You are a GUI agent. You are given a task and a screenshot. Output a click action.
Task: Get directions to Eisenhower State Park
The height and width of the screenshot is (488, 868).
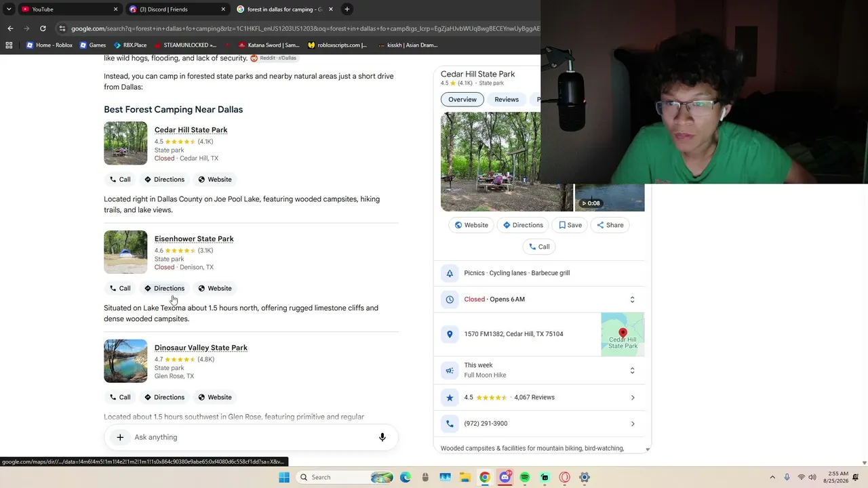164,288
